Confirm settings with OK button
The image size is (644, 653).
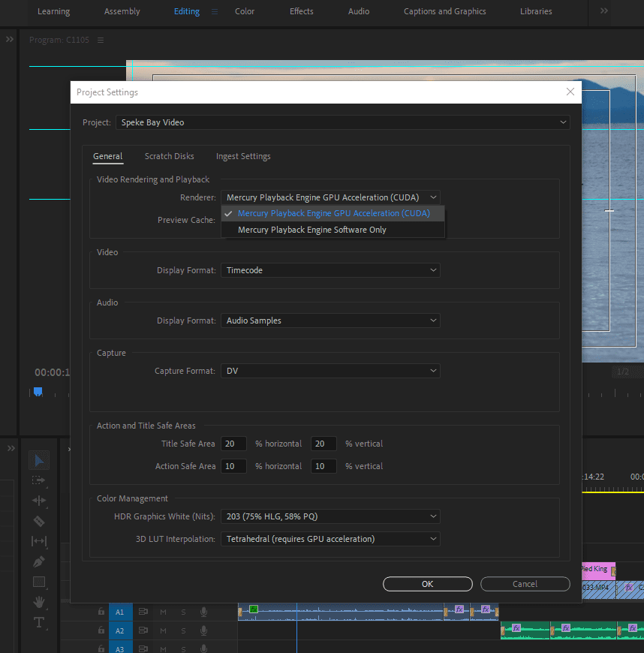pos(427,584)
